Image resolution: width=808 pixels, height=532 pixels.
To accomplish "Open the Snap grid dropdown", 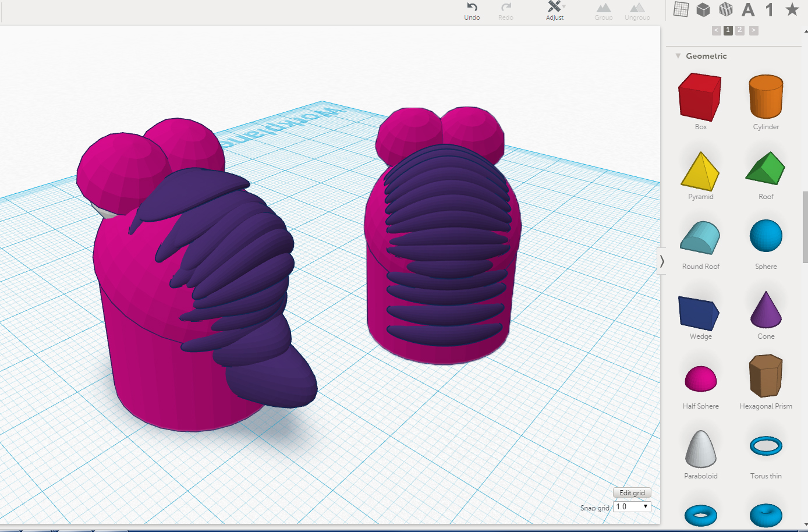I will (x=632, y=507).
